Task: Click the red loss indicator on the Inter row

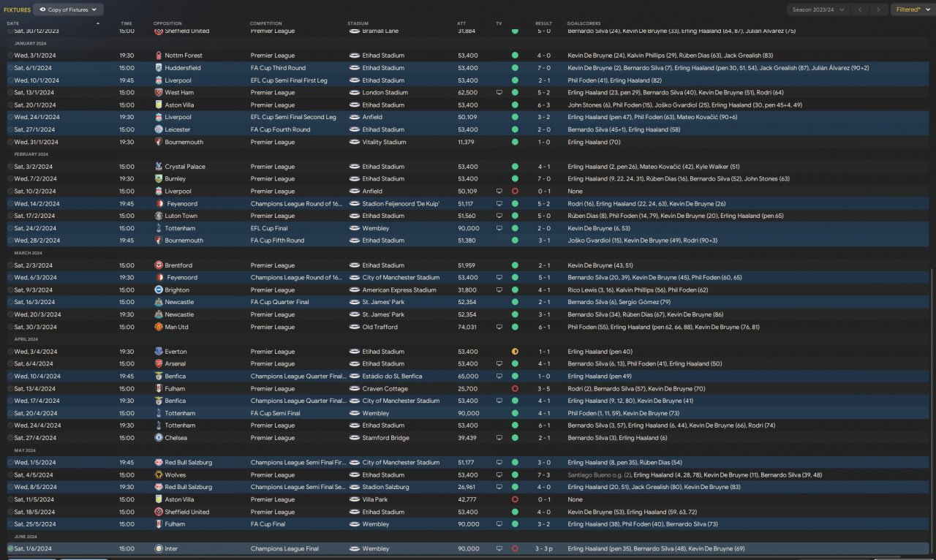Action: point(515,548)
